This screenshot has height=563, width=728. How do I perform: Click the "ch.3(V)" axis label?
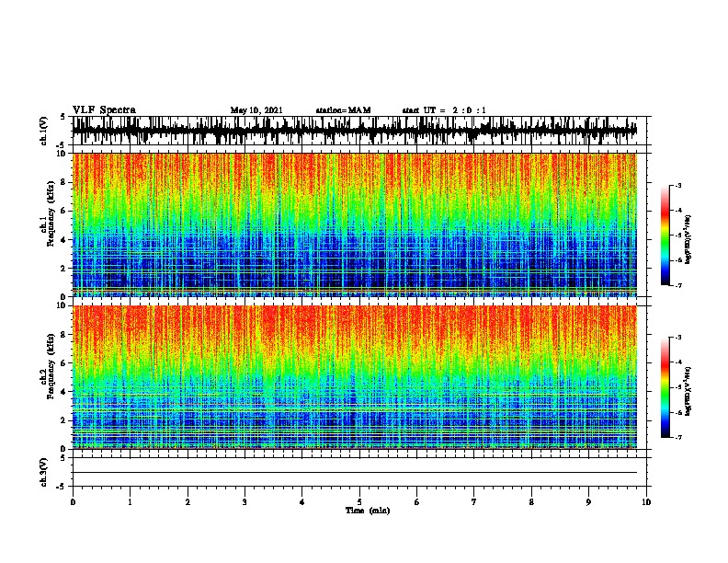click(44, 472)
